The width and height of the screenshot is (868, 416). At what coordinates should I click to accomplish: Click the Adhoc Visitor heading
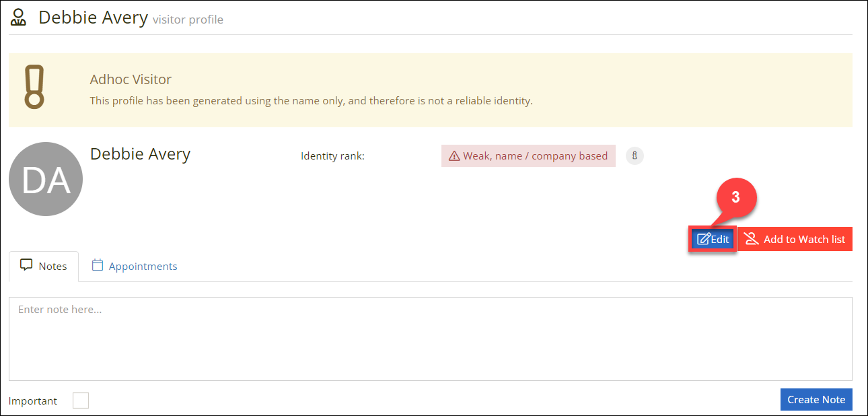pos(131,79)
